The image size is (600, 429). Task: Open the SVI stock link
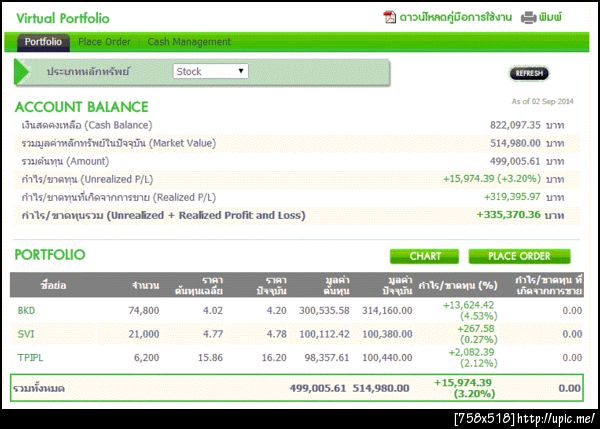[26, 334]
